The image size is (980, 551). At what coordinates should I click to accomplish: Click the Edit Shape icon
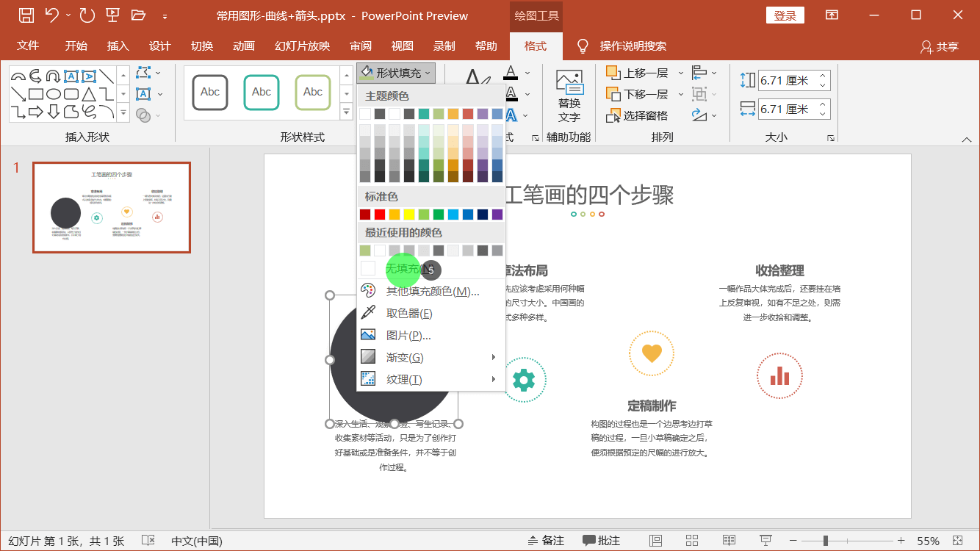coord(144,73)
